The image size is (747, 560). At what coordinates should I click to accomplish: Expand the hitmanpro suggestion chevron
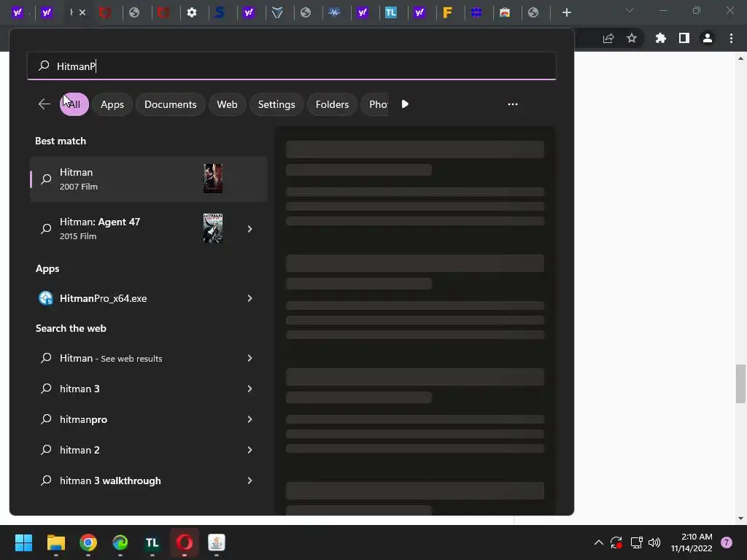[249, 419]
